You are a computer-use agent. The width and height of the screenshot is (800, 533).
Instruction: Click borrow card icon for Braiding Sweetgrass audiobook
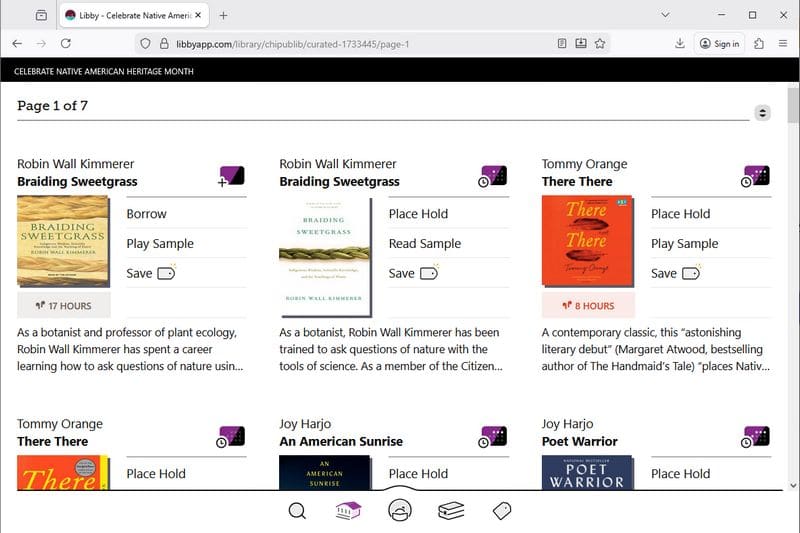231,177
